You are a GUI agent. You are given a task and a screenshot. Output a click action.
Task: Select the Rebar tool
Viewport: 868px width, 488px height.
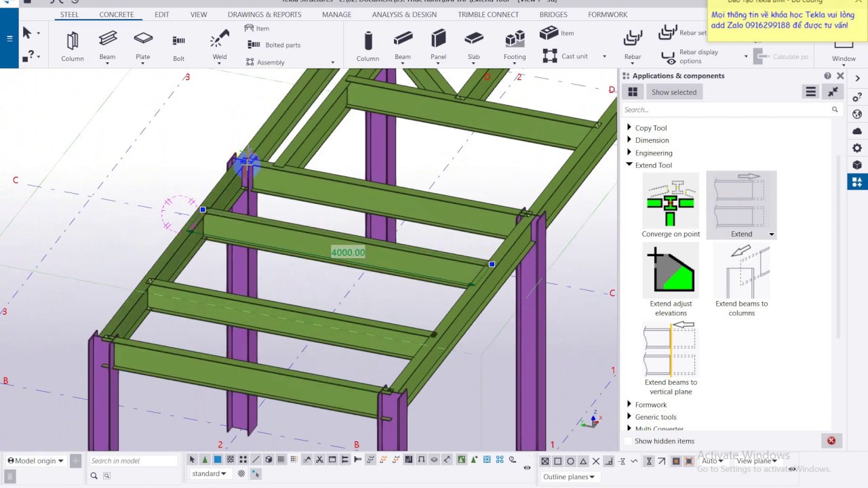tap(633, 47)
